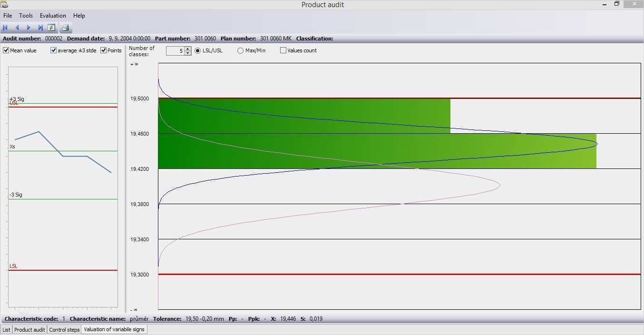Decrease the number of classes with down arrow

(188, 53)
